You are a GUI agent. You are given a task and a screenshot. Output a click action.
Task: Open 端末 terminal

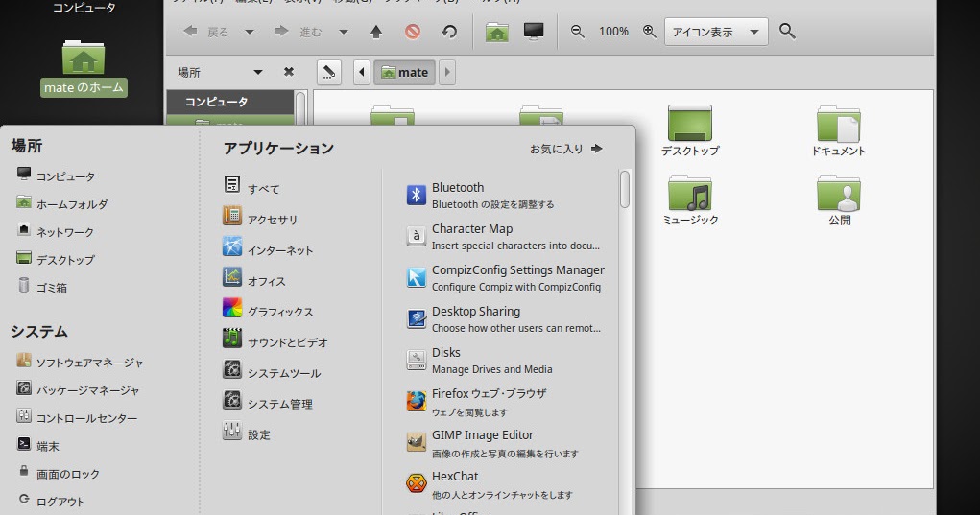pyautogui.click(x=38, y=446)
